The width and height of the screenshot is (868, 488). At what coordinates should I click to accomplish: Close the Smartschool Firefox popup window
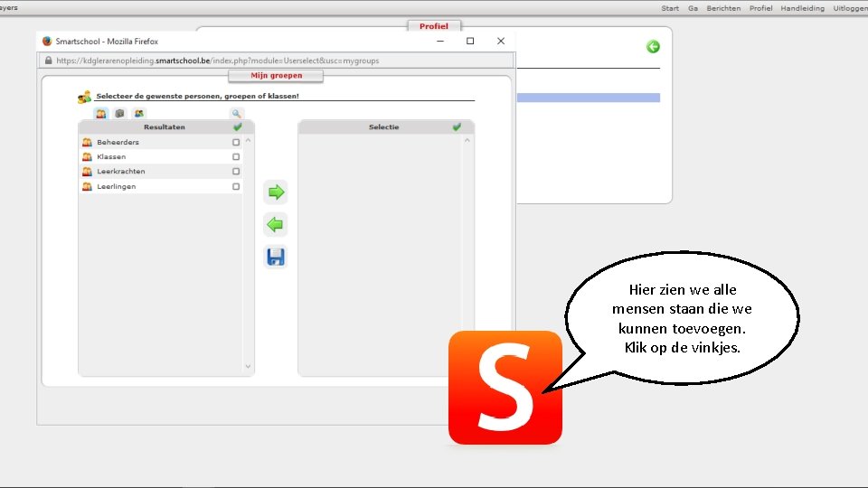pyautogui.click(x=500, y=41)
